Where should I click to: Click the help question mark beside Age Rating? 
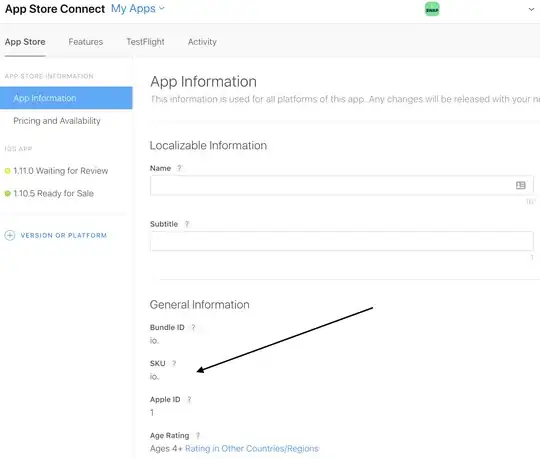(198, 436)
